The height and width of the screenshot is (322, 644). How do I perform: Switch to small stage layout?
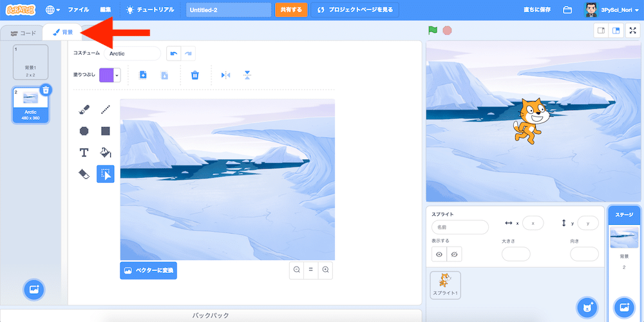click(601, 31)
